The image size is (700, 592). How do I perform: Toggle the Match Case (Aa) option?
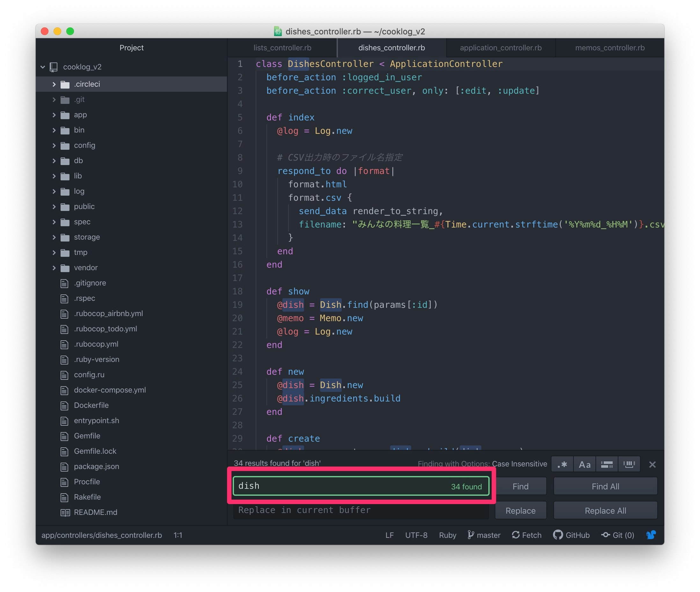click(584, 465)
